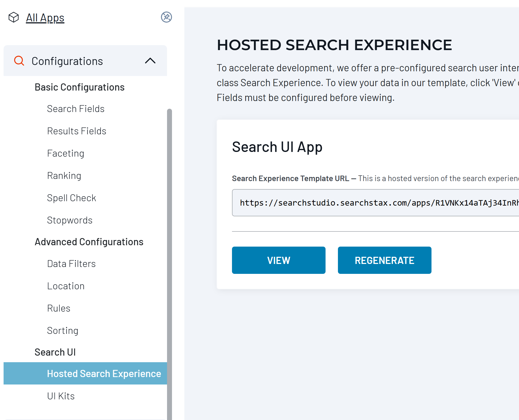Open Data Filters page

[71, 264]
